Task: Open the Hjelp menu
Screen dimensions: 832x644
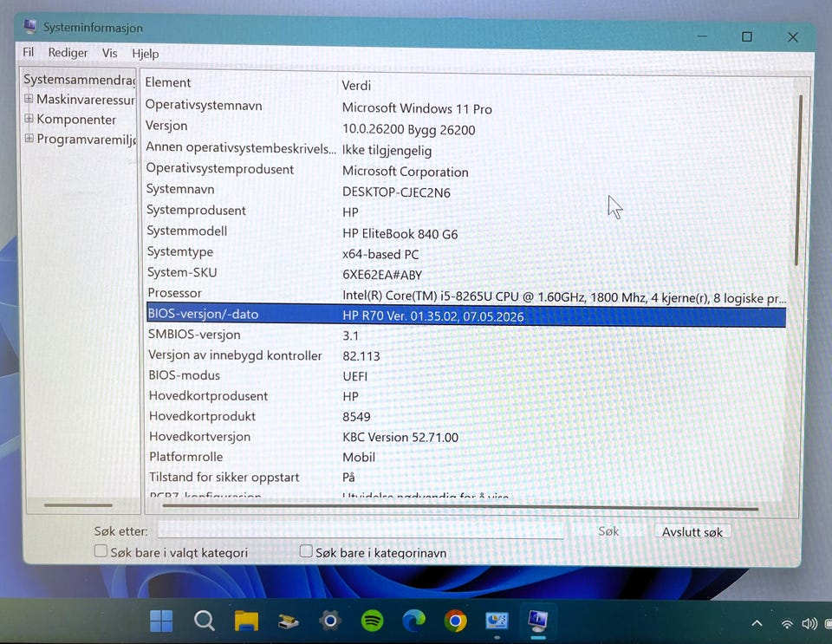Action: 146,54
